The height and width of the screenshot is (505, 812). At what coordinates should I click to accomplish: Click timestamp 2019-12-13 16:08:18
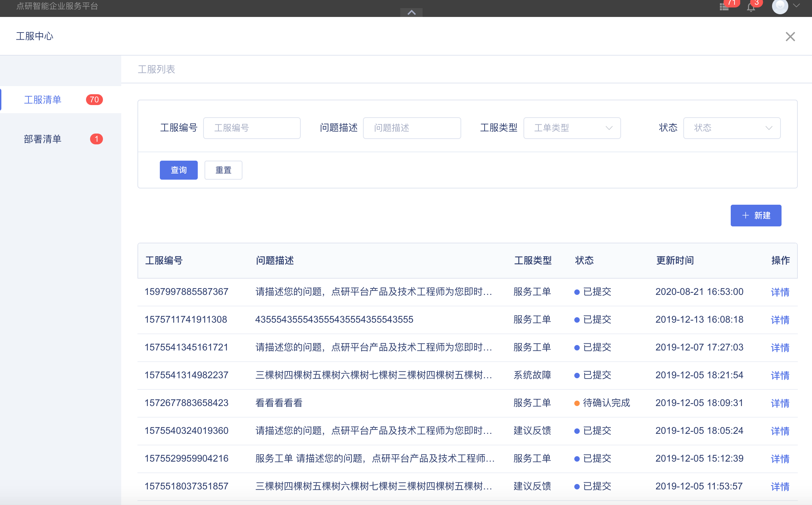tap(699, 320)
